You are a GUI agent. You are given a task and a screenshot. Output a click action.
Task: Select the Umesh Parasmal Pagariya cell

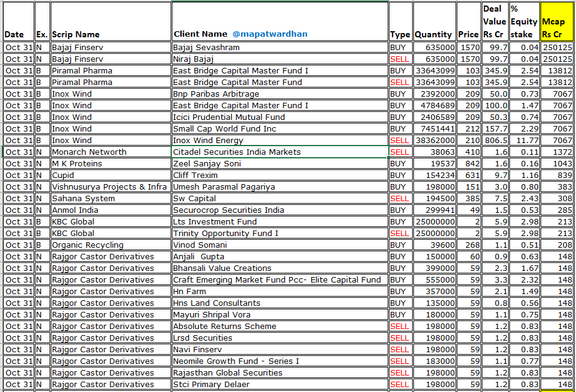point(280,187)
